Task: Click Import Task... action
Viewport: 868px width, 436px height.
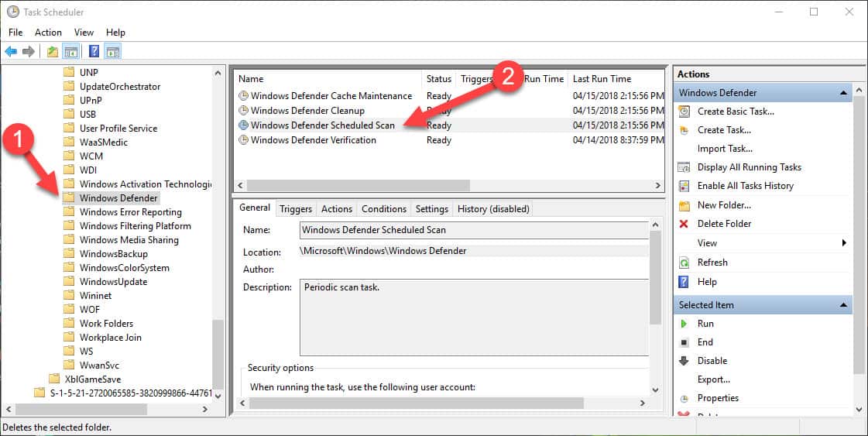Action: coord(725,149)
